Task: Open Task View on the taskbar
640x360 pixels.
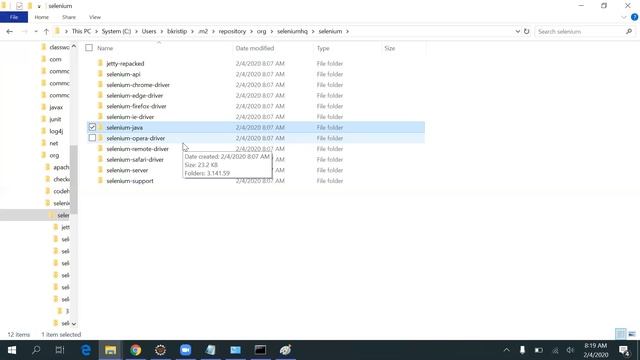Action: coord(60,350)
